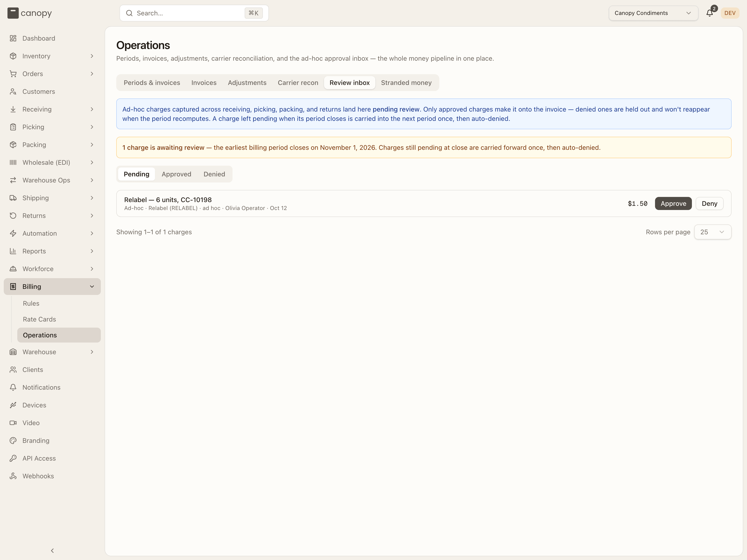Click the Relabel — 6 units, CC-10198 row title
Viewport: 747px width, 560px height.
[168, 200]
